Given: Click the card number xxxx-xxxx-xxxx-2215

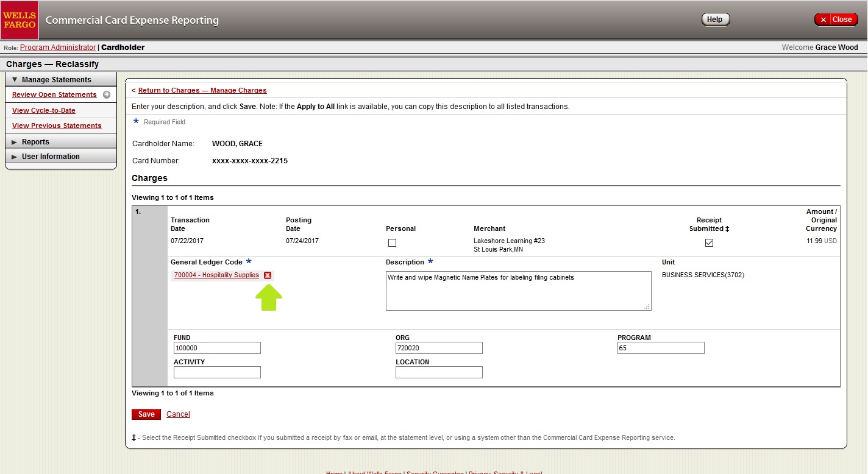Looking at the screenshot, I should click(250, 161).
